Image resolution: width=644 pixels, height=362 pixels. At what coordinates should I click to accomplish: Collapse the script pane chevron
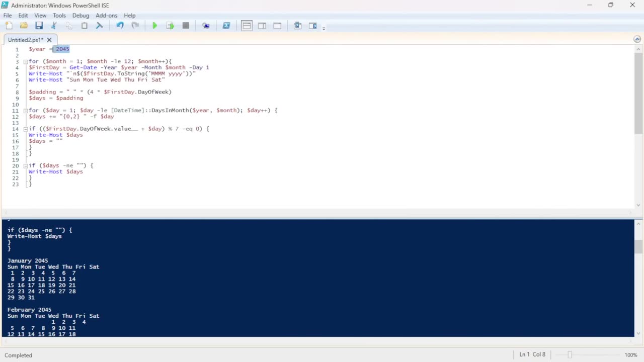(x=637, y=39)
